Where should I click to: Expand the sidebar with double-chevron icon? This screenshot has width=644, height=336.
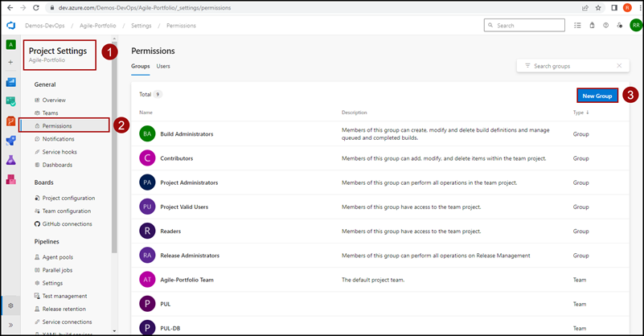(10, 325)
